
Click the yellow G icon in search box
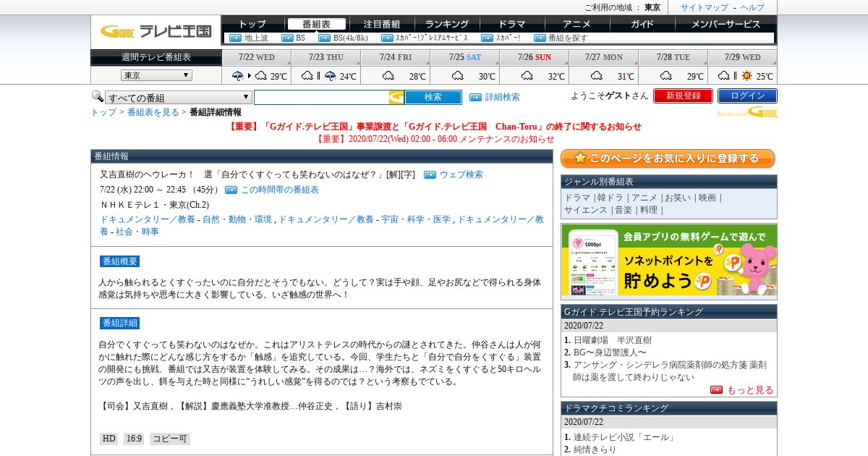396,97
